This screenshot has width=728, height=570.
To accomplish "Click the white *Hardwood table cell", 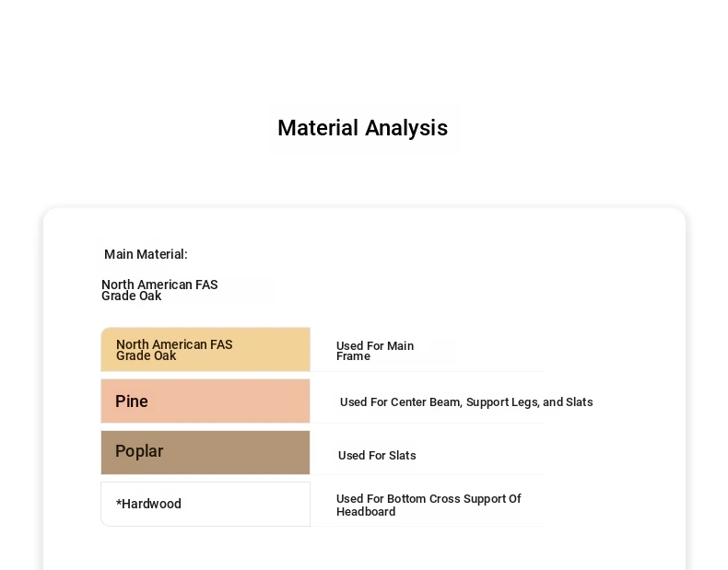I will [205, 504].
